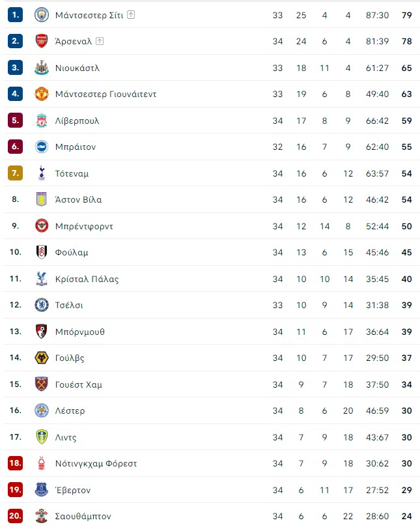Click the Everton club crest
Viewport: 420px width, 529px height.
[x=42, y=490]
